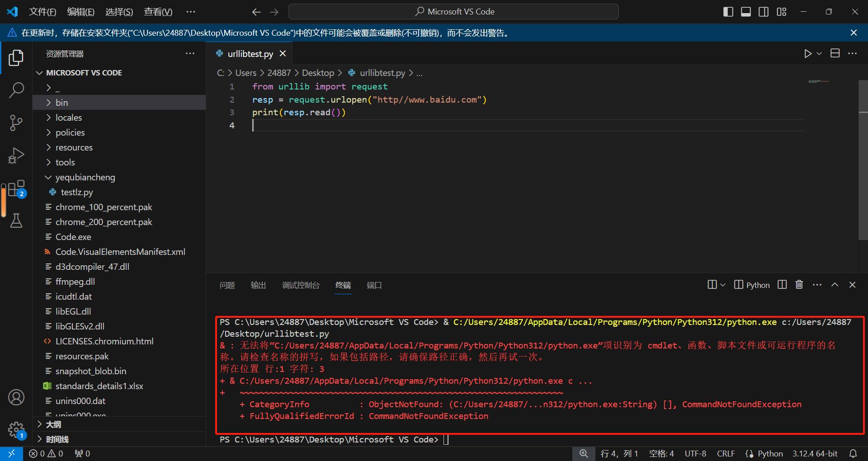Go forward with the arrow icon
The width and height of the screenshot is (868, 461).
[274, 12]
